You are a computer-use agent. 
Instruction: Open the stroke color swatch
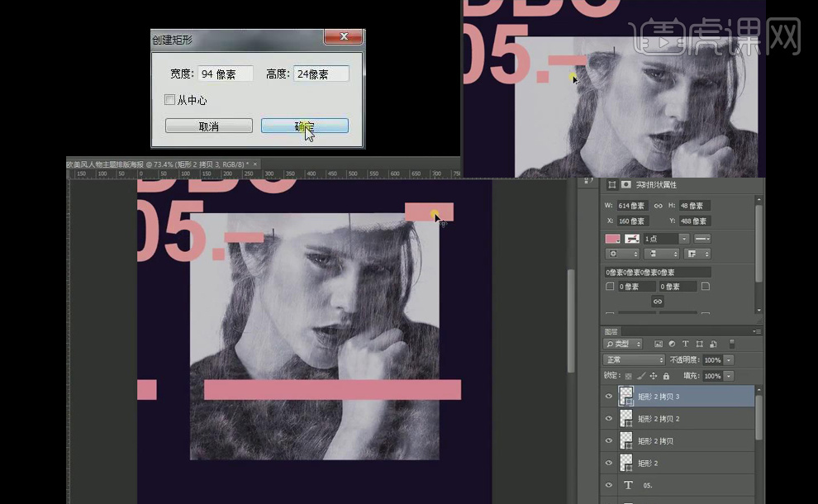click(632, 239)
